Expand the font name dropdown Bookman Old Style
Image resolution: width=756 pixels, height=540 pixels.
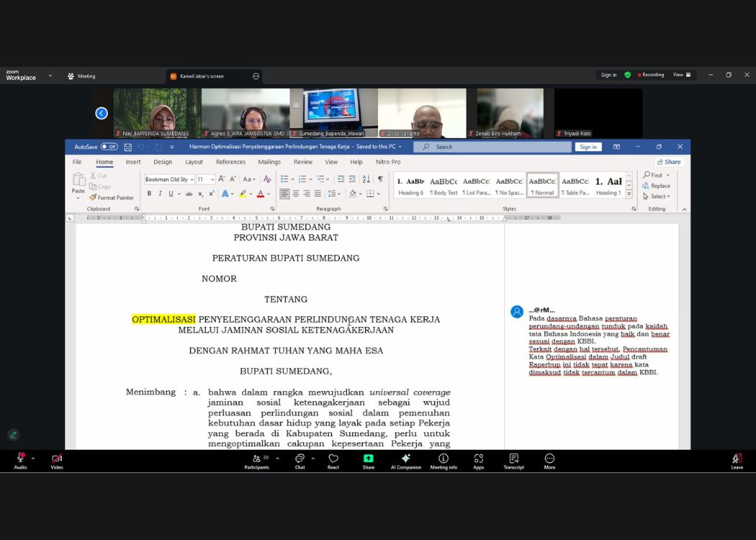(x=192, y=179)
